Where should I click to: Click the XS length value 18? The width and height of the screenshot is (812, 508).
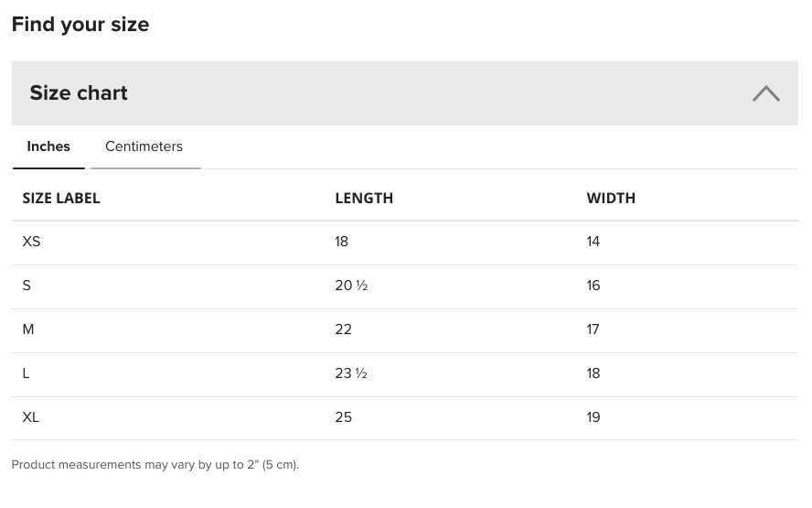coord(342,242)
